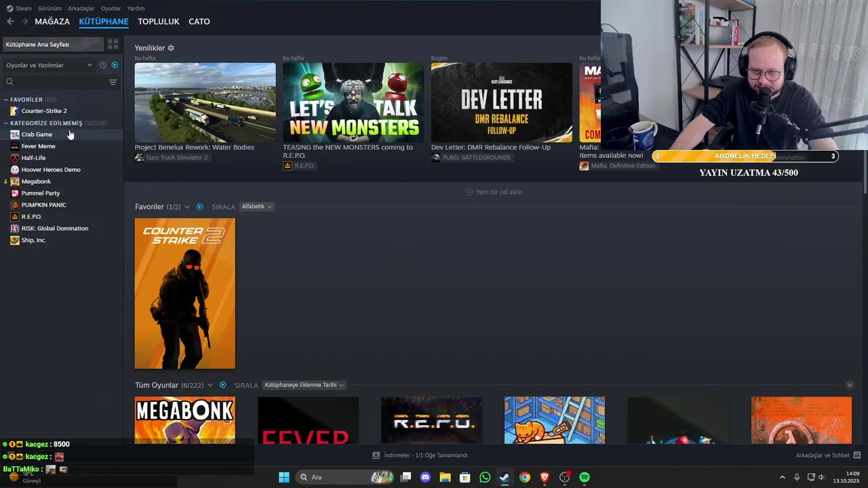868x488 pixels.
Task: Open the CATO profile tab
Action: click(199, 22)
